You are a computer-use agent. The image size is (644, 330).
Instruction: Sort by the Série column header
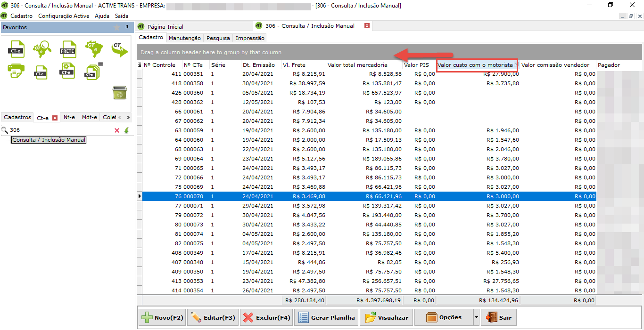coord(225,65)
